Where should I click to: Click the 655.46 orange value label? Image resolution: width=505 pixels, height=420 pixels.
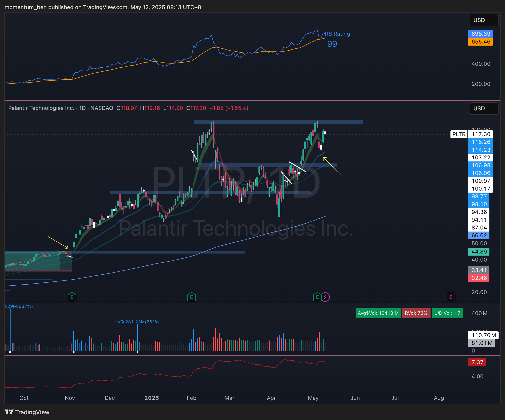(x=480, y=42)
